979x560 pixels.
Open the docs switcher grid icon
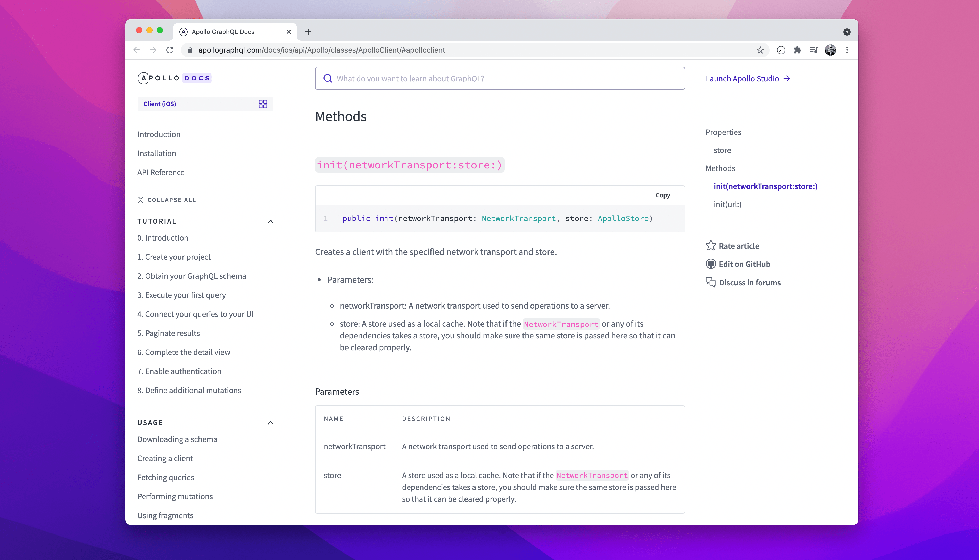point(263,104)
